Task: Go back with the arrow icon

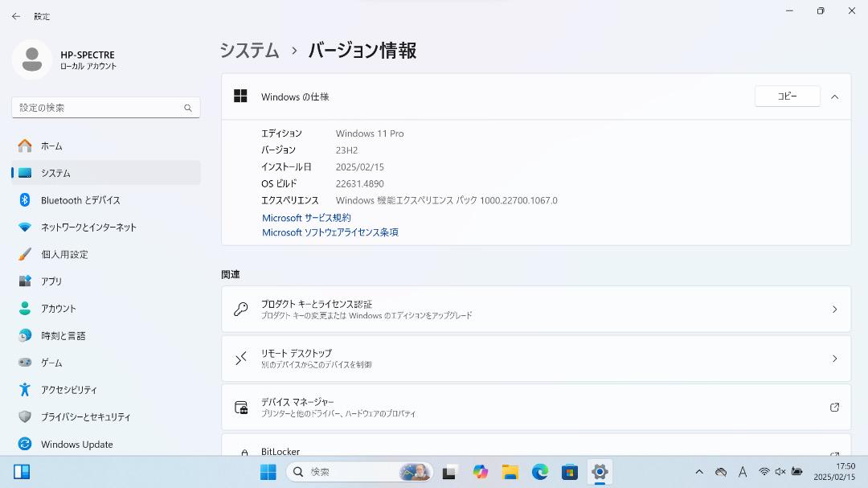Action: (x=16, y=17)
